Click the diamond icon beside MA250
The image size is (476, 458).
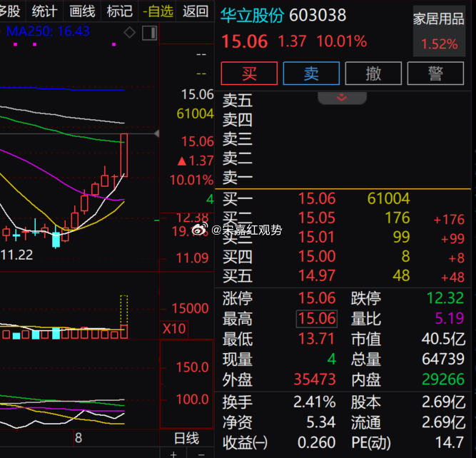coord(130,33)
